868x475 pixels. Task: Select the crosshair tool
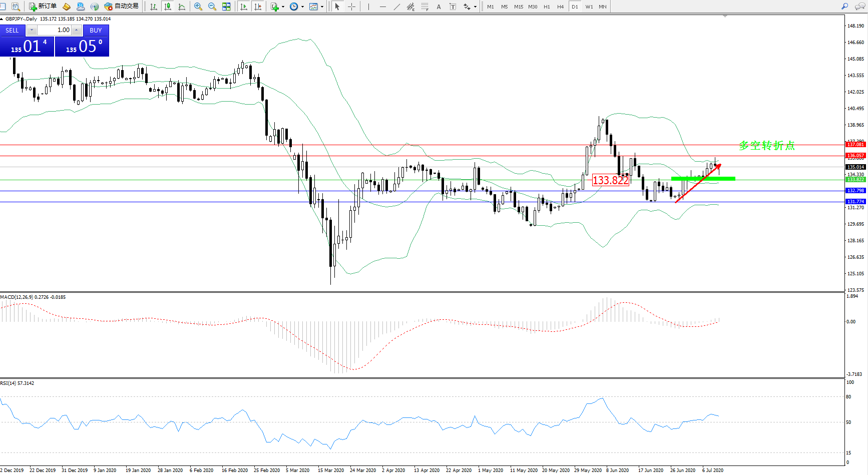(352, 7)
